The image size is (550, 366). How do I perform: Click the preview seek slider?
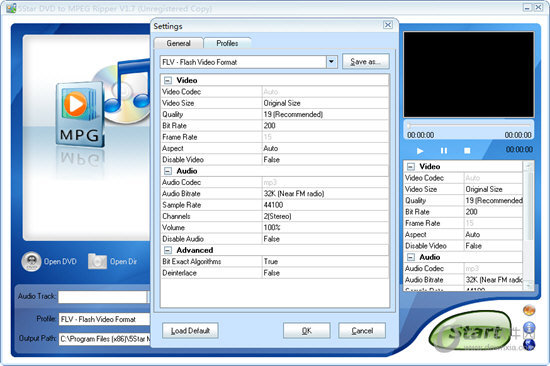[469, 126]
